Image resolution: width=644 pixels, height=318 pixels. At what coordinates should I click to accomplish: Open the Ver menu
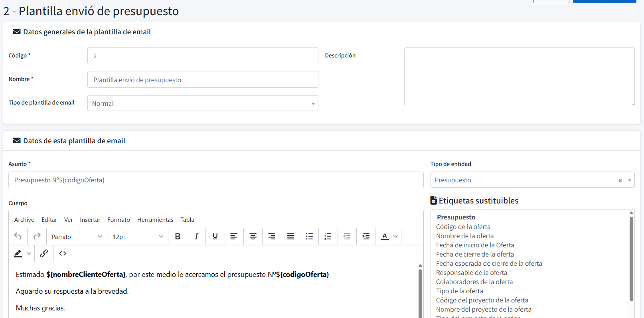pyautogui.click(x=69, y=220)
